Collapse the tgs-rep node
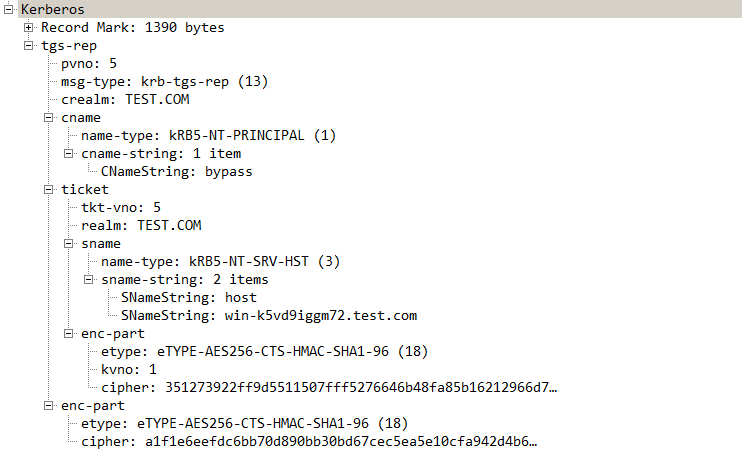742x459 pixels. coord(28,45)
